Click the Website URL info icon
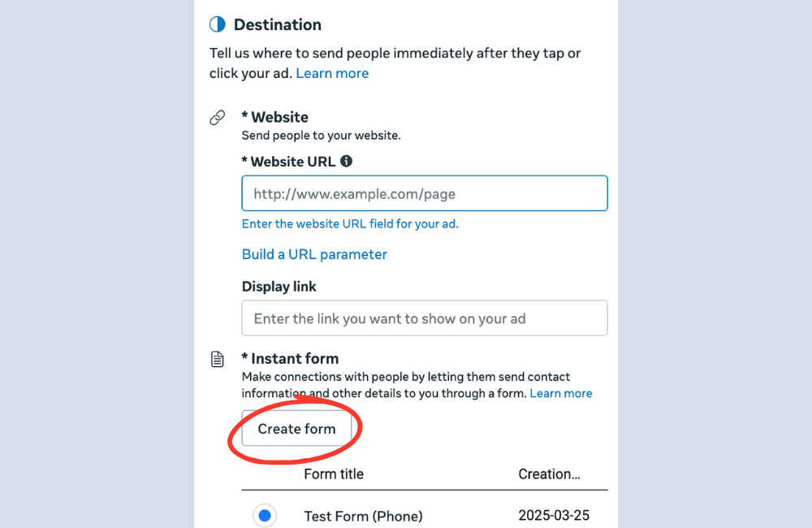The height and width of the screenshot is (528, 812). pyautogui.click(x=346, y=161)
